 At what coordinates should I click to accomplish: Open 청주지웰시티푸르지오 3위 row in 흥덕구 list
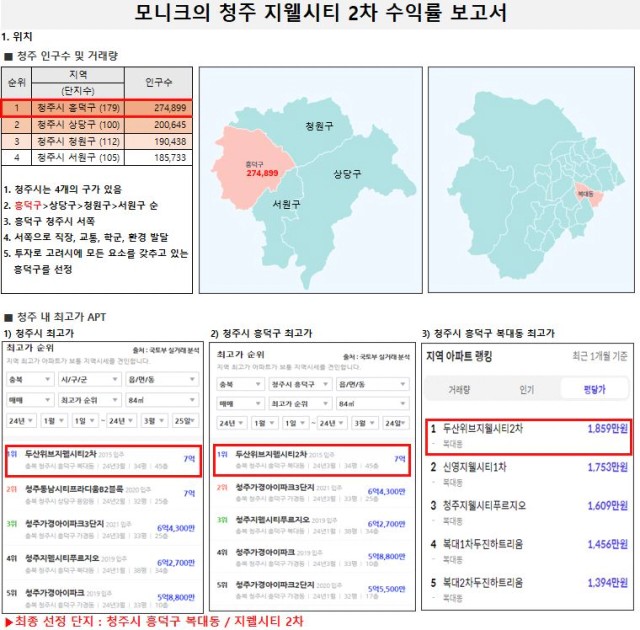[x=312, y=525]
